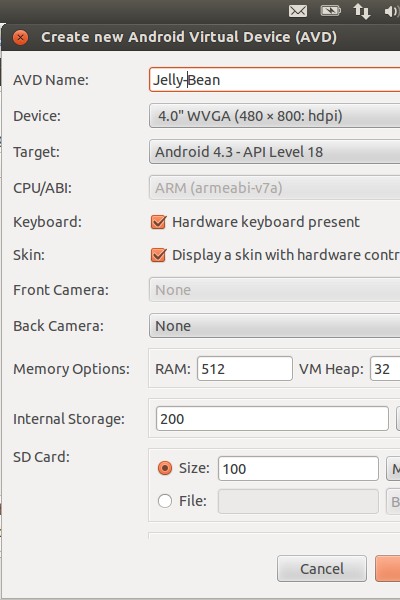Check the battery status icon

point(330,11)
